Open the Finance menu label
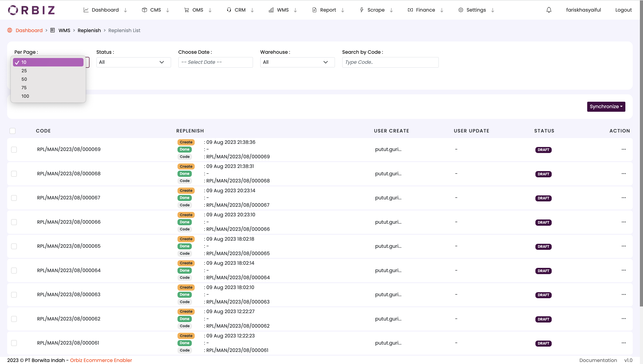The width and height of the screenshot is (643, 364). click(425, 10)
